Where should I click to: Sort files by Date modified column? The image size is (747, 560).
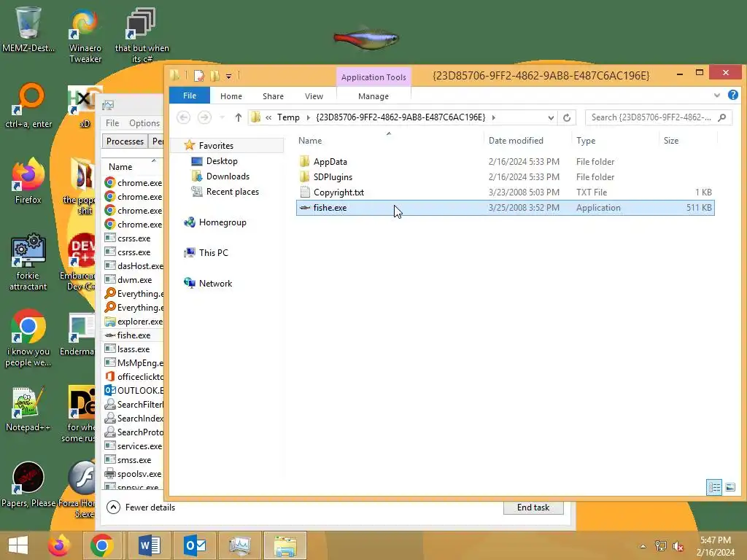[516, 141]
